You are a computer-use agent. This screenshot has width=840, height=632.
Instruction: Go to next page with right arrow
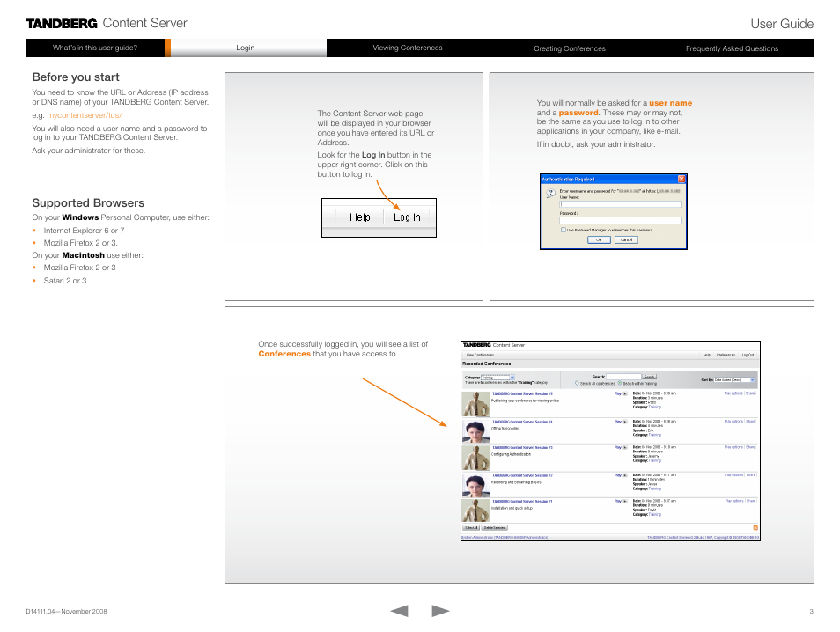click(440, 611)
